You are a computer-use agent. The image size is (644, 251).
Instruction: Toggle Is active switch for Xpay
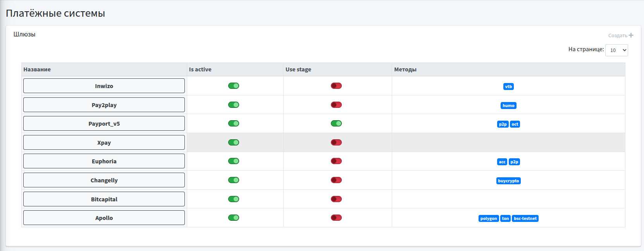click(234, 142)
